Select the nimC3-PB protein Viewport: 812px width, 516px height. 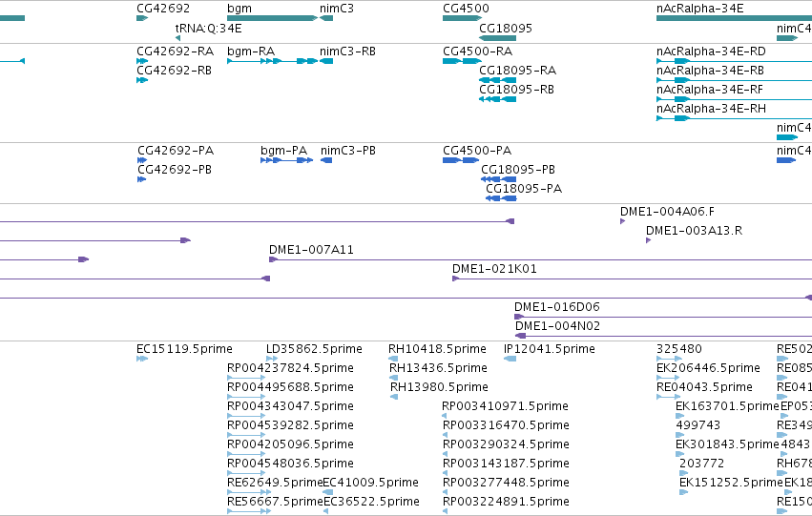click(326, 160)
